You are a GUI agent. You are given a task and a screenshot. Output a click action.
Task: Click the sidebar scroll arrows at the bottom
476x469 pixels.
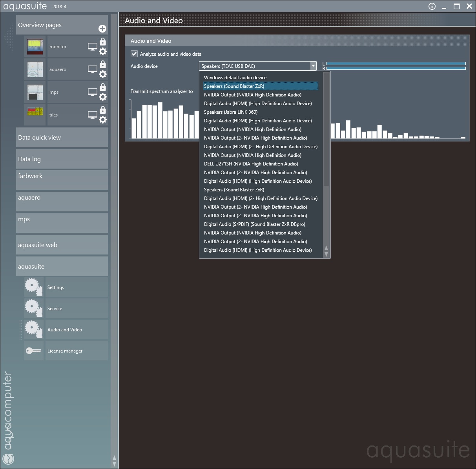coord(114,461)
